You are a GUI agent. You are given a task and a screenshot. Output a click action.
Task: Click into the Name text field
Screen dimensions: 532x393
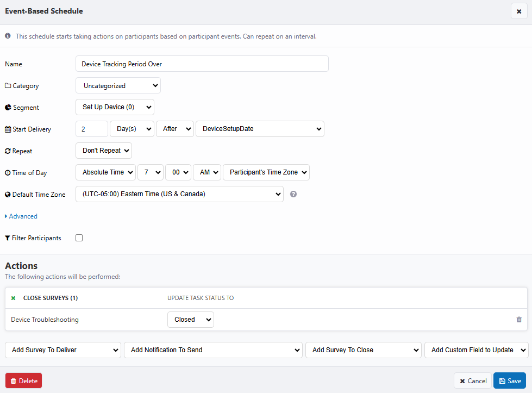(202, 64)
